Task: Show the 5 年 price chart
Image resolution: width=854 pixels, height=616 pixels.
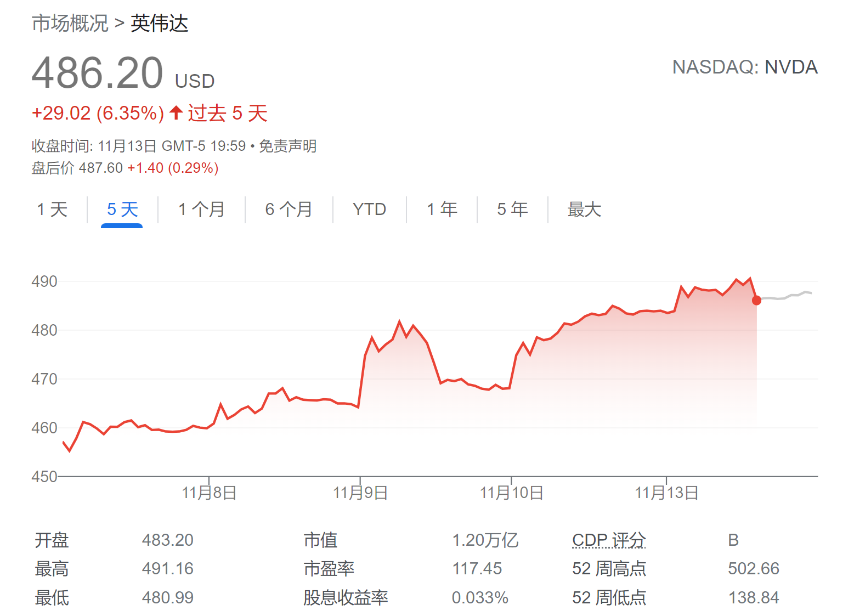Action: pyautogui.click(x=512, y=210)
